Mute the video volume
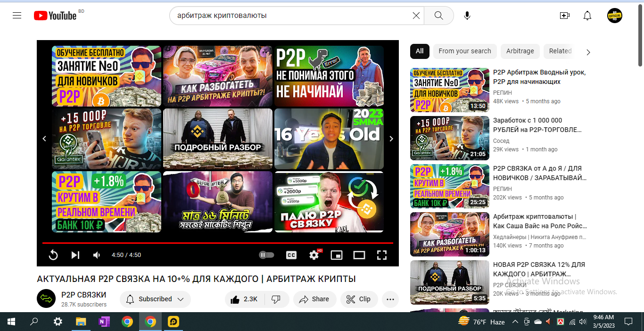The image size is (644, 331). tap(97, 255)
